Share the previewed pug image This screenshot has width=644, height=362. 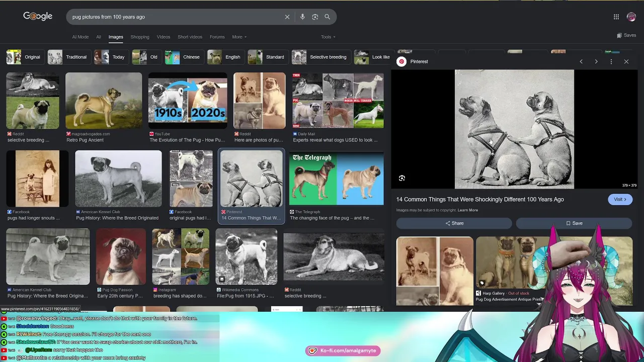(x=454, y=223)
